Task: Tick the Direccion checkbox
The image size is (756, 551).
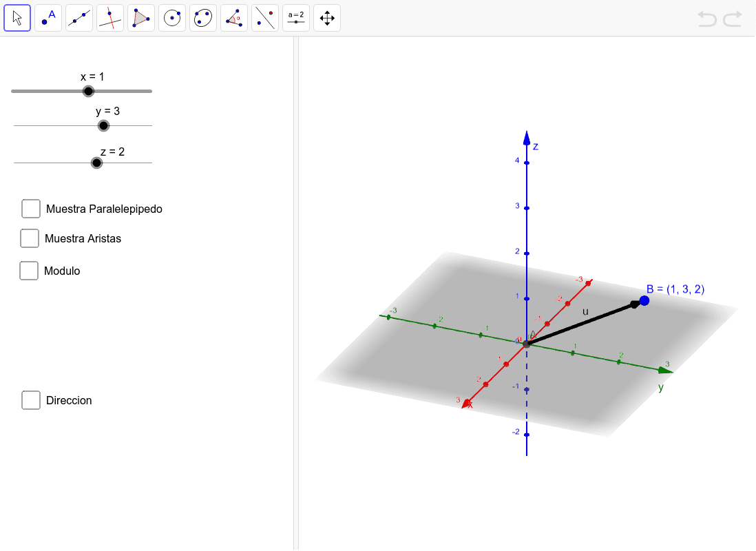Action: point(31,400)
